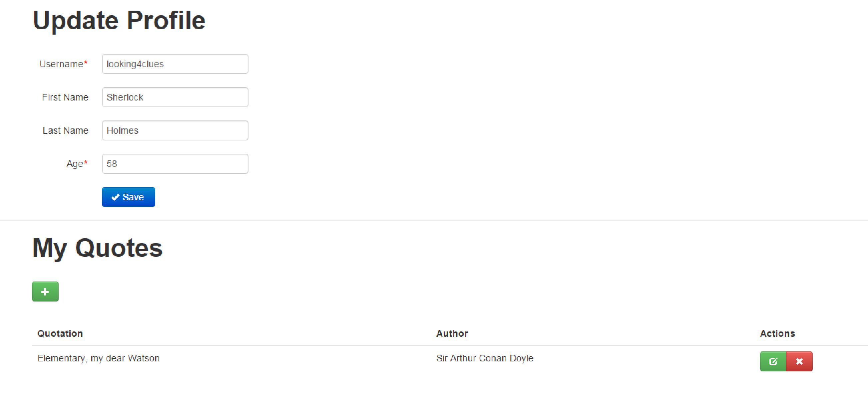Select the Last Name field with Holmes
The height and width of the screenshot is (394, 868).
pyautogui.click(x=175, y=130)
